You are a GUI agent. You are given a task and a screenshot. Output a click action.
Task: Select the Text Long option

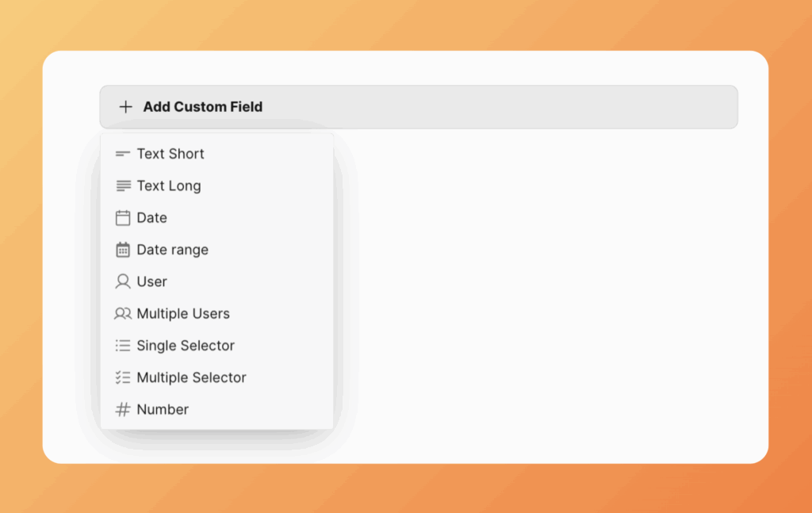pos(169,186)
